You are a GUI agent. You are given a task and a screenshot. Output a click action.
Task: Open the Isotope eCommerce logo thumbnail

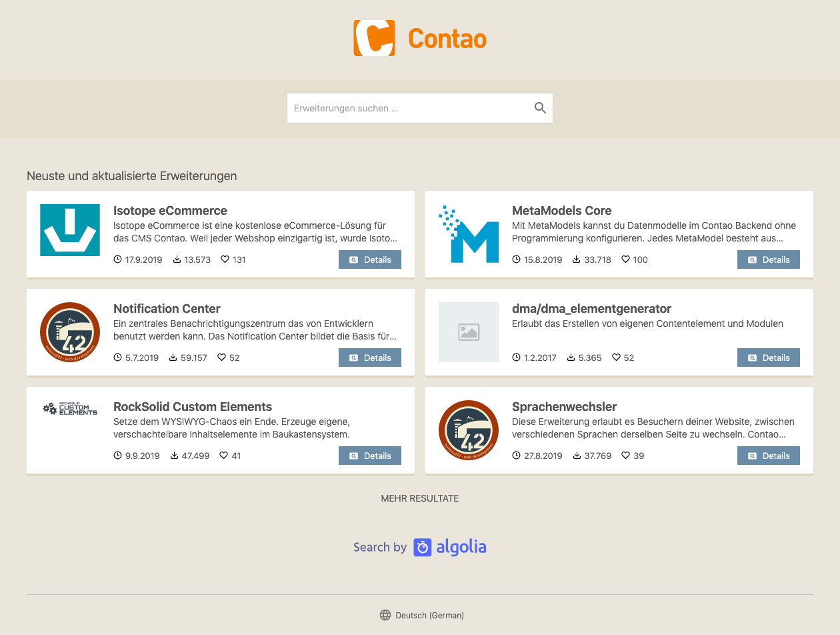tap(70, 230)
